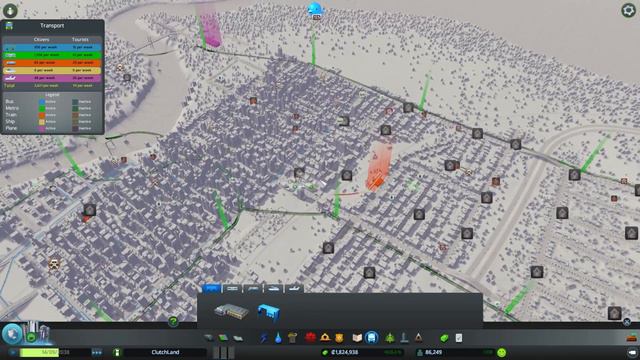Switch to the Ship transport tab
Screen dimensions: 640x360
click(x=273, y=288)
